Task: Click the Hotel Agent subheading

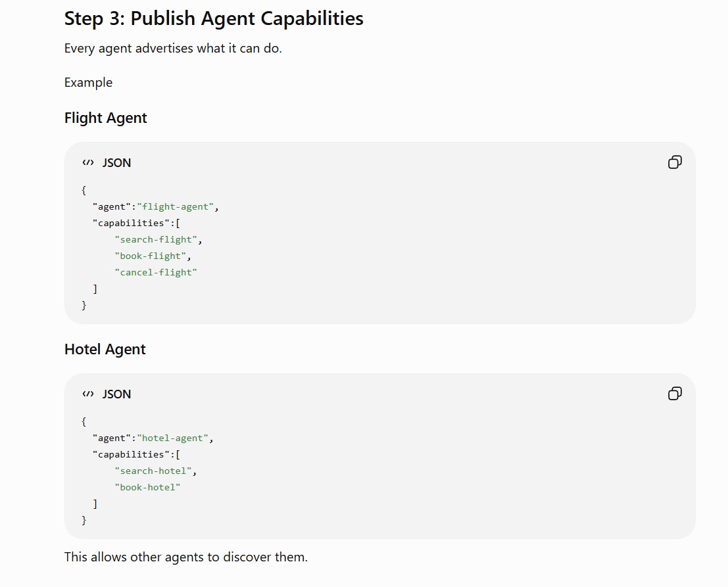Action: [x=105, y=350]
